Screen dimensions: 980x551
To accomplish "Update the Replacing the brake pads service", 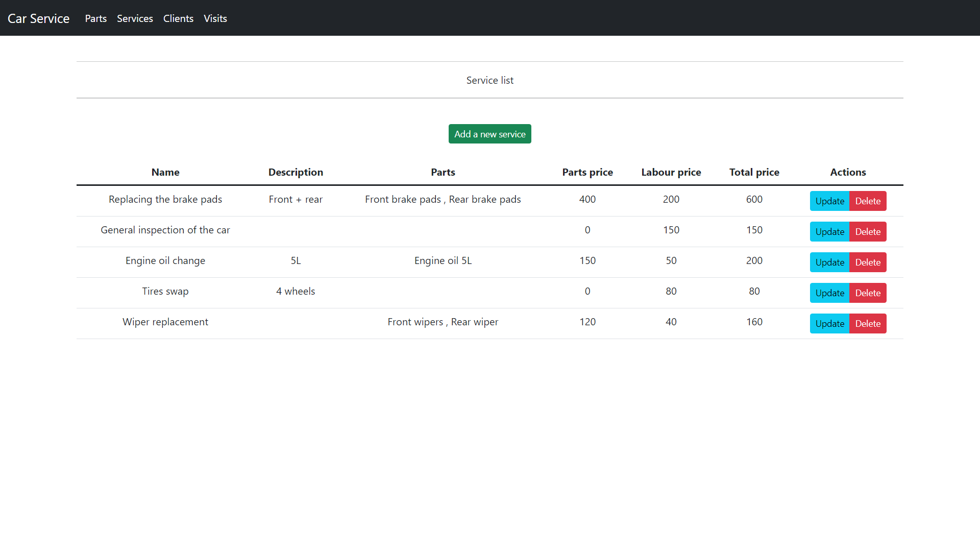I will tap(829, 201).
